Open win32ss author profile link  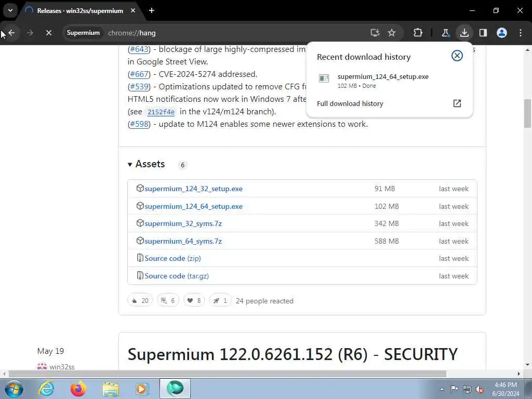click(62, 367)
